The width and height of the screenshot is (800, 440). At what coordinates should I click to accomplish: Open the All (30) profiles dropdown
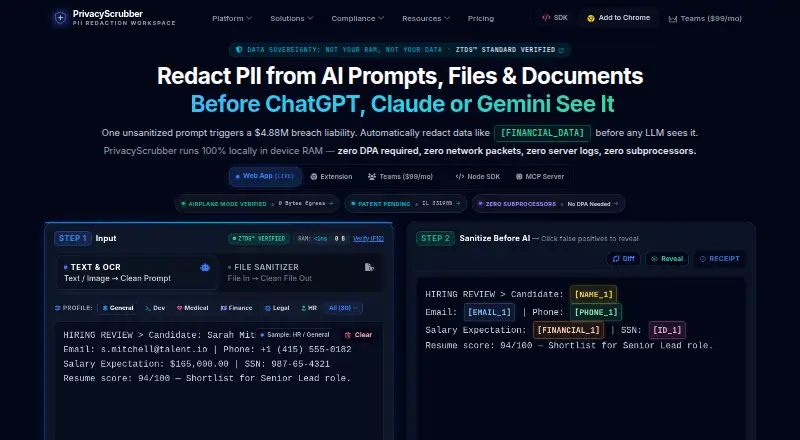click(343, 308)
